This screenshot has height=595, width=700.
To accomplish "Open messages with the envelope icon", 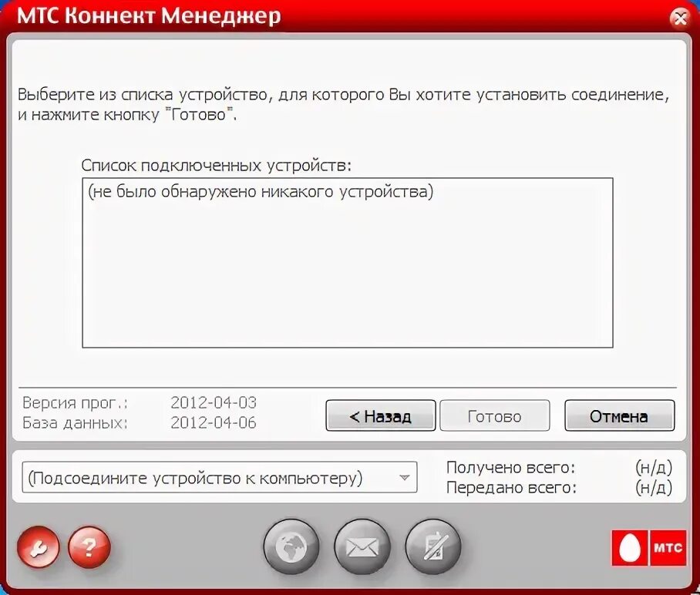I will pyautogui.click(x=362, y=546).
